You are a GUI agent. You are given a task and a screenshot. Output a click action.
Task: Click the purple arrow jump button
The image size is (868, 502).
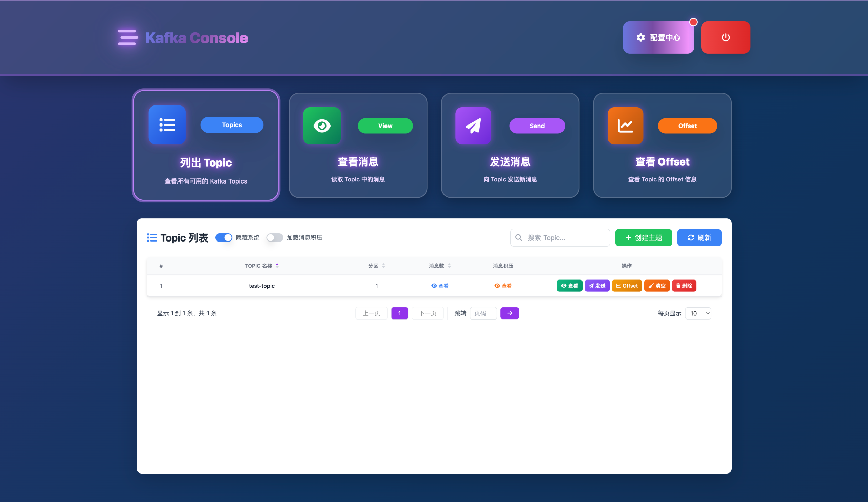point(510,313)
